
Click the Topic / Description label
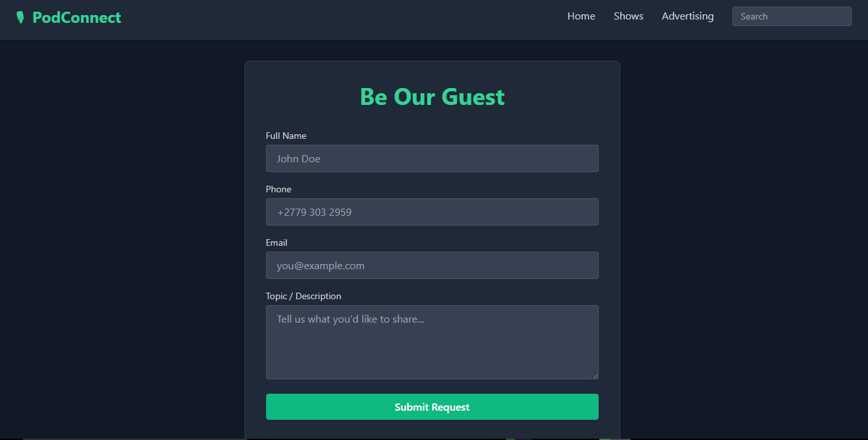coord(303,296)
